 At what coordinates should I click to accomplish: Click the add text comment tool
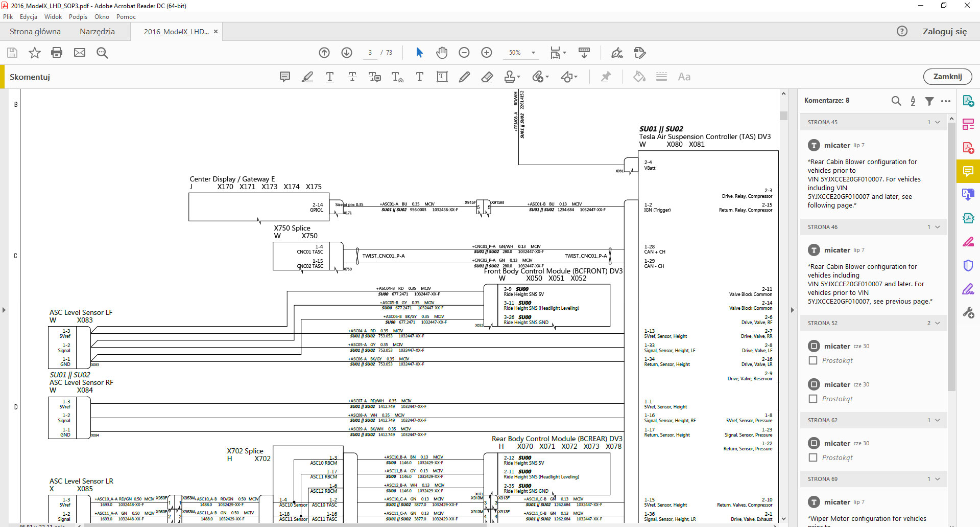coord(420,77)
